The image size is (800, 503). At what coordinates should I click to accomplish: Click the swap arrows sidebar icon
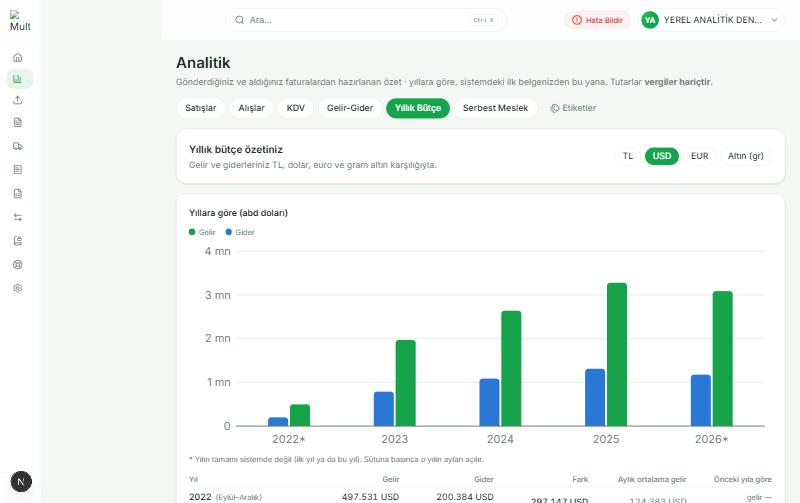[x=18, y=217]
